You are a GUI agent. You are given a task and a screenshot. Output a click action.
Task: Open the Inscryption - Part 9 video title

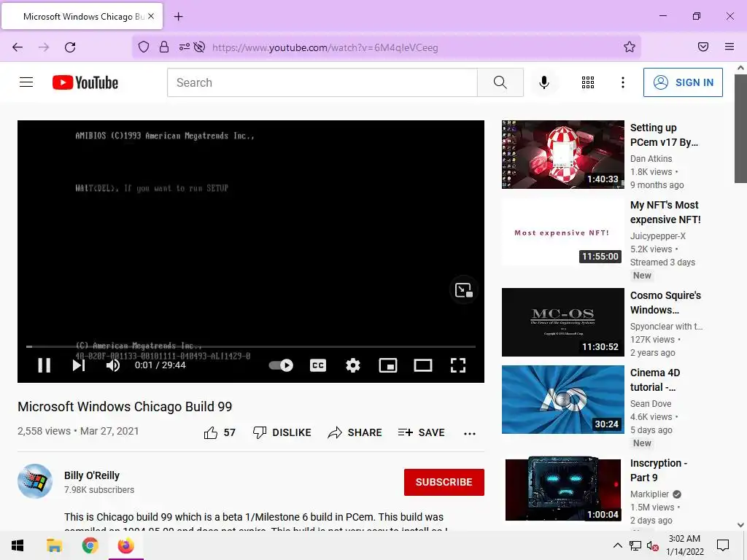659,470
